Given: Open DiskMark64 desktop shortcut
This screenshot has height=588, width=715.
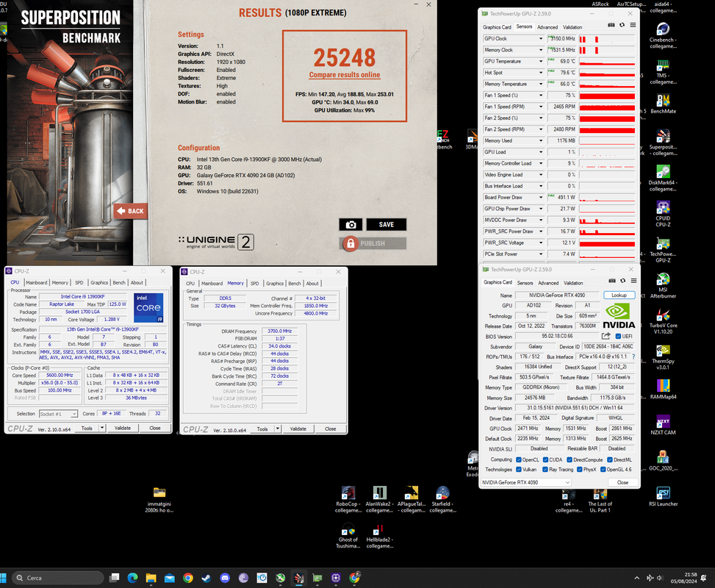Looking at the screenshot, I should tap(663, 179).
